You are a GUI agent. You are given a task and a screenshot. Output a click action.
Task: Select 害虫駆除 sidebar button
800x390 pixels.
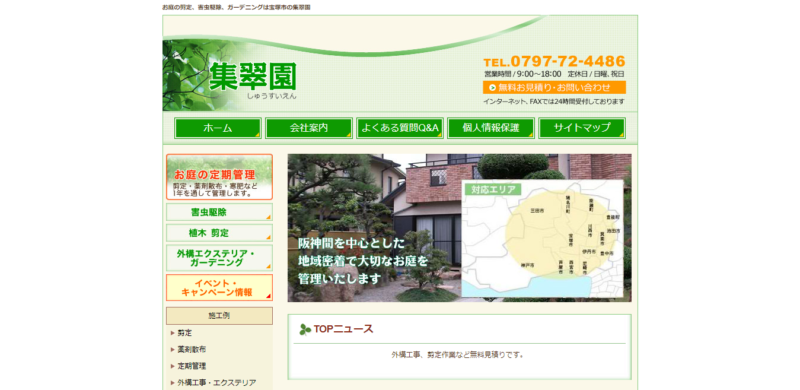click(219, 212)
